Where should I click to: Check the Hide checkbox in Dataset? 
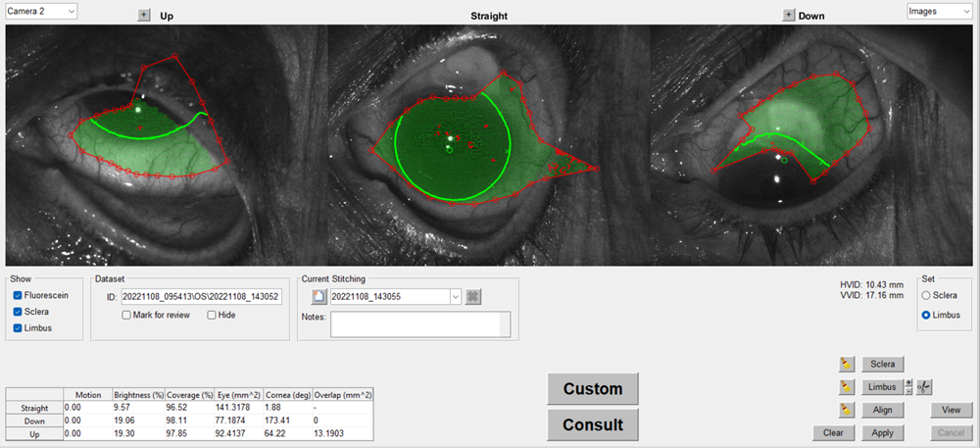212,315
